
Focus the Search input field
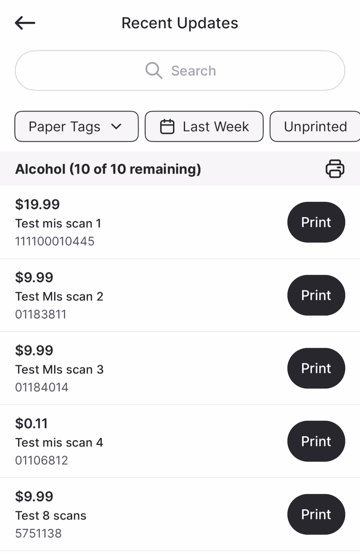180,71
